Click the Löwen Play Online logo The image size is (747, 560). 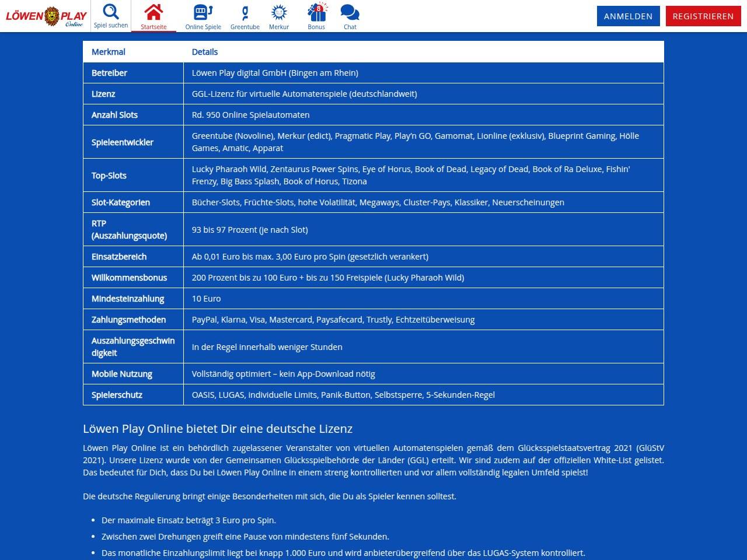coord(46,16)
